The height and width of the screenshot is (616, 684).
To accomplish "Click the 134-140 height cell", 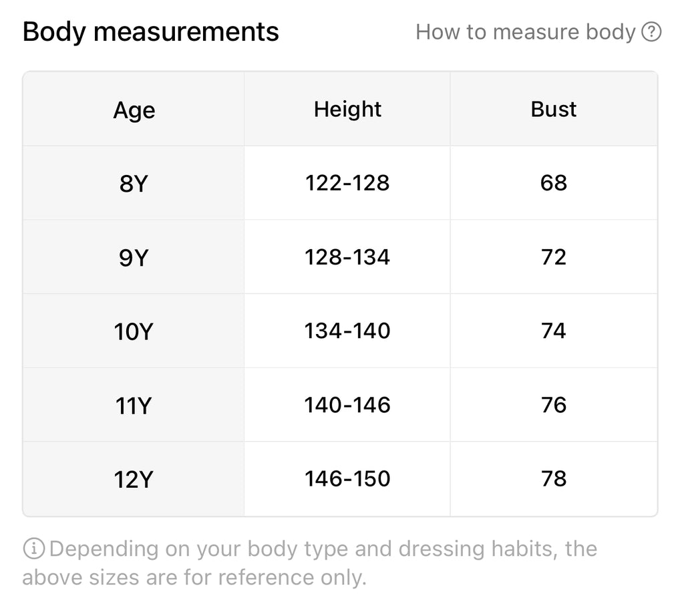I will click(x=347, y=331).
